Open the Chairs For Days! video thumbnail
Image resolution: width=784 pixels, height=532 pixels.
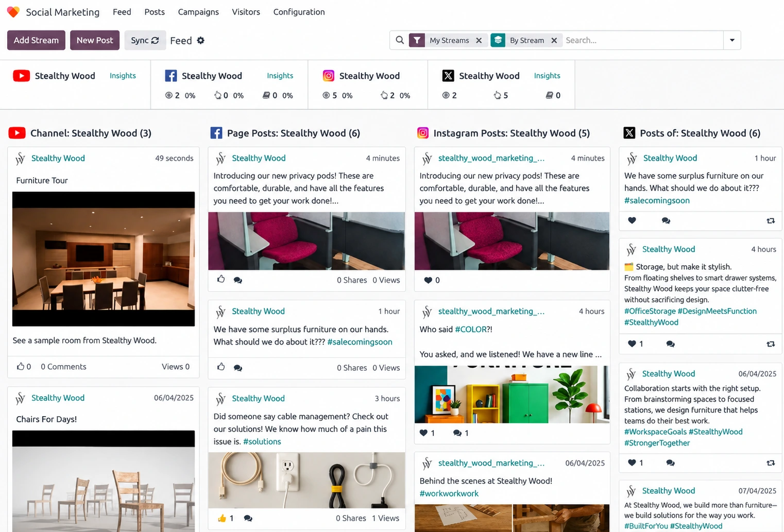[x=104, y=481]
